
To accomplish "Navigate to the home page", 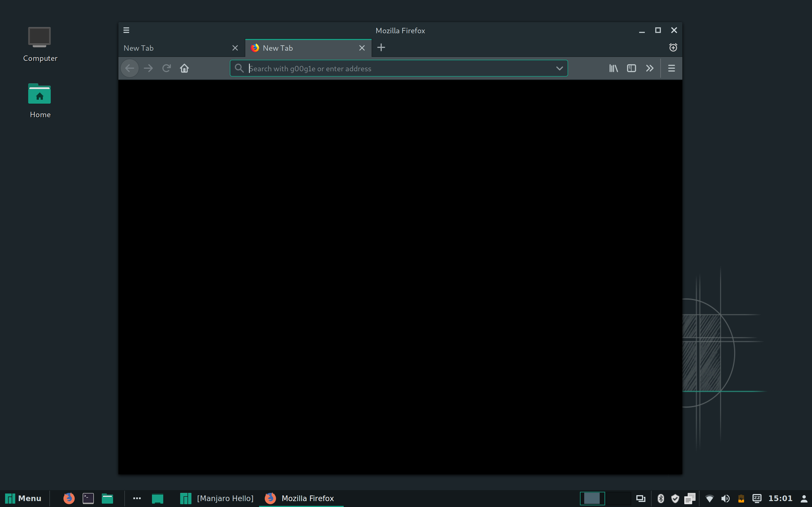I will click(x=184, y=68).
